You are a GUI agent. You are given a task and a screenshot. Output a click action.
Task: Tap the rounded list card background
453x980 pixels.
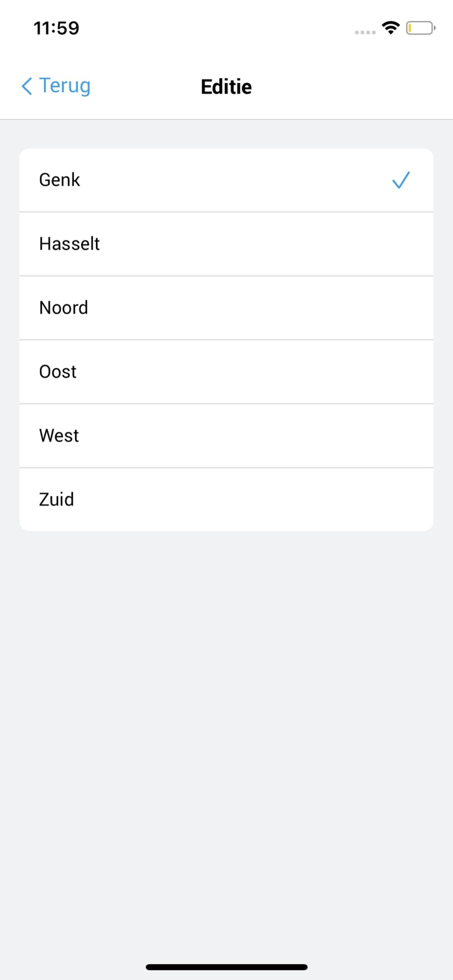226,340
